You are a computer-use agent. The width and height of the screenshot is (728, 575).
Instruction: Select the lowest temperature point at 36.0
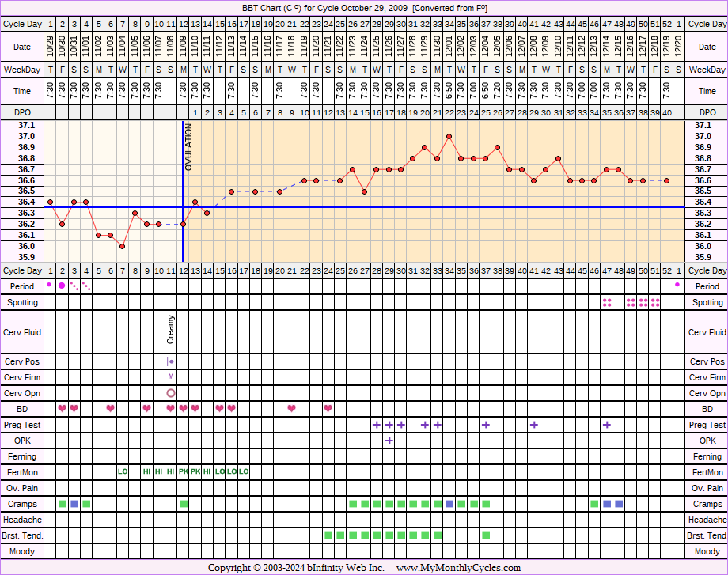(123, 246)
